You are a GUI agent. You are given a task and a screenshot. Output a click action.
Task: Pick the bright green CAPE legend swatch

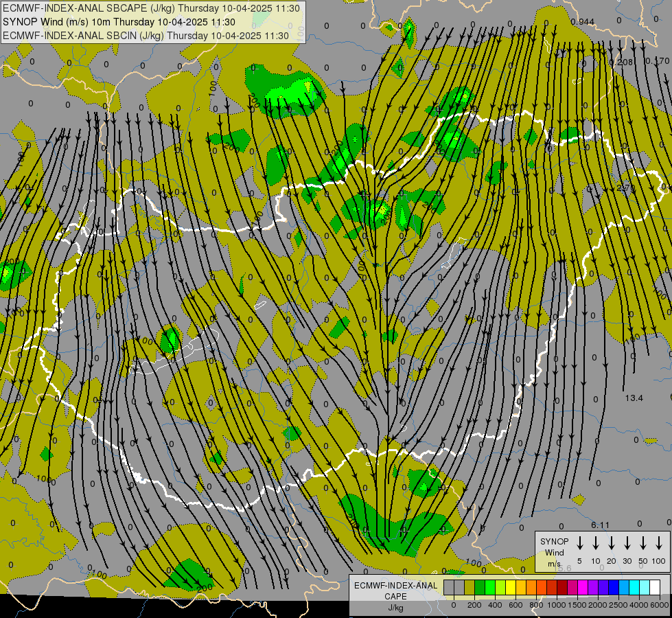point(490,587)
